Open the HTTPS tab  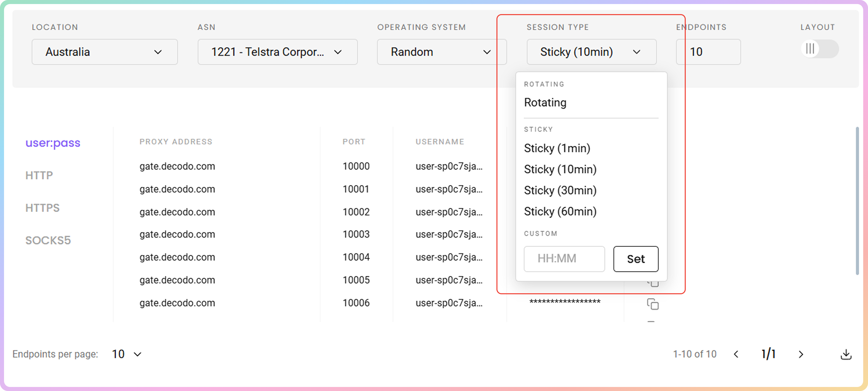coord(43,208)
